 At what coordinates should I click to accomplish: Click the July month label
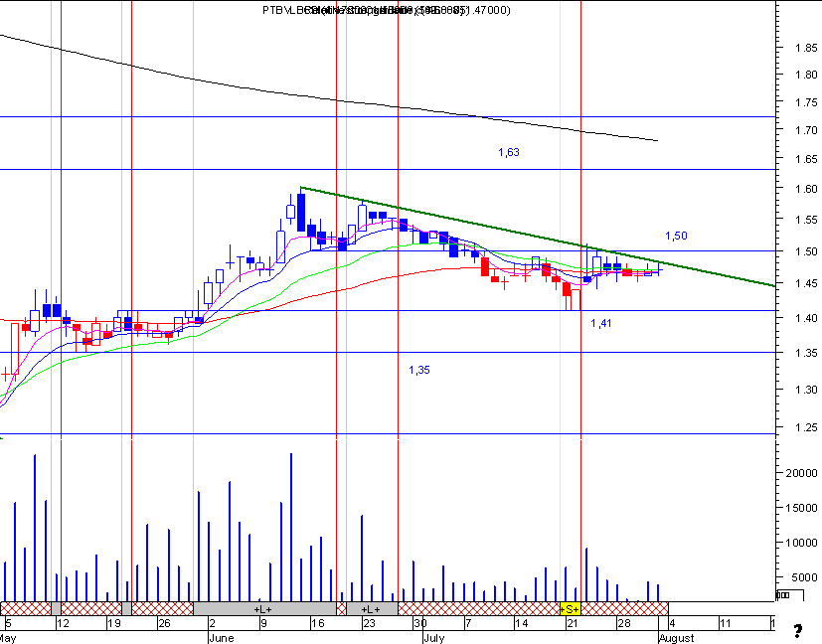pos(433,638)
